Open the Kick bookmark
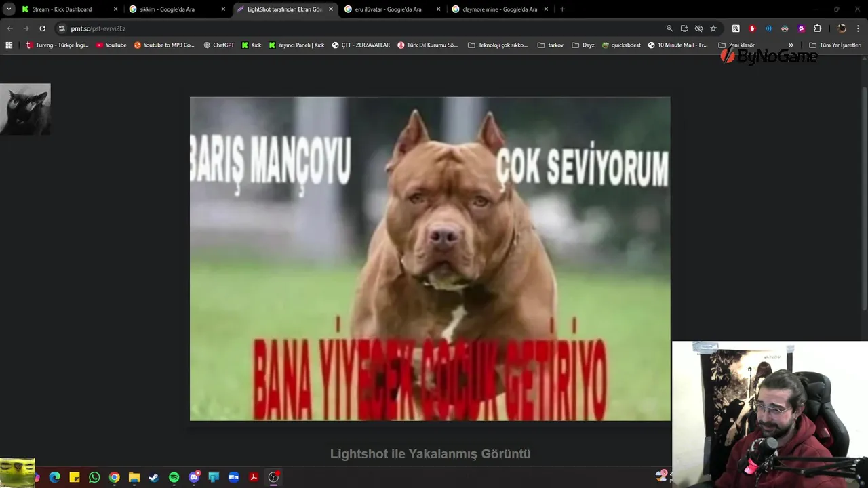Image resolution: width=868 pixels, height=488 pixels. [x=252, y=45]
